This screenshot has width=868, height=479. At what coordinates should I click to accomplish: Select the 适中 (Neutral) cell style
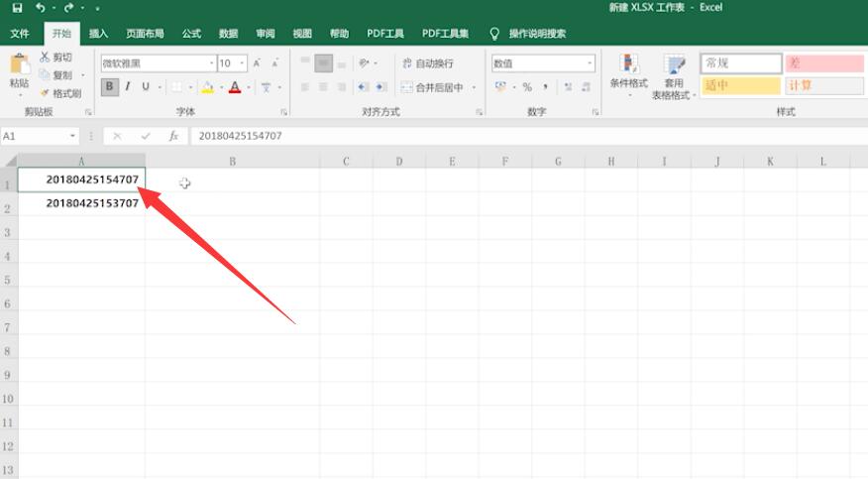tap(741, 85)
